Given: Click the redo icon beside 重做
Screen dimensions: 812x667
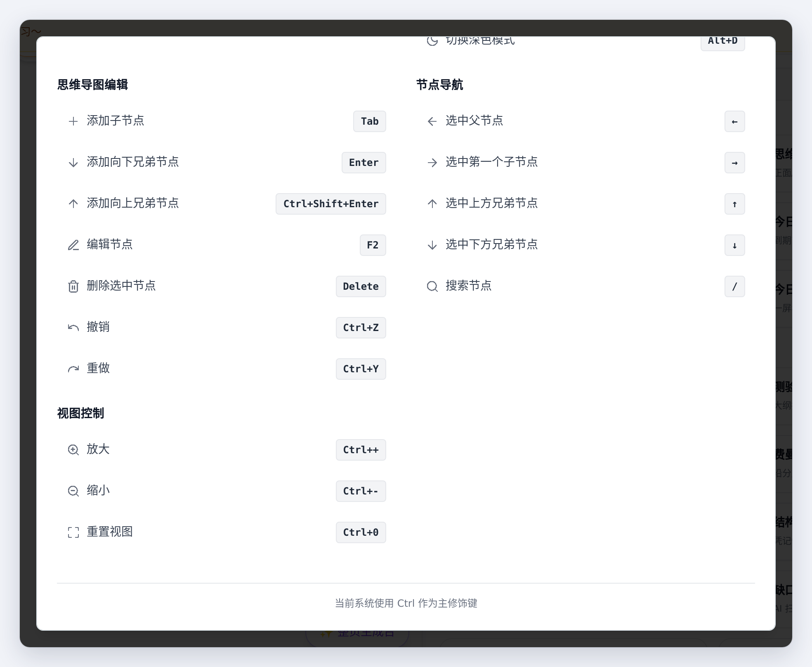Looking at the screenshot, I should (73, 369).
